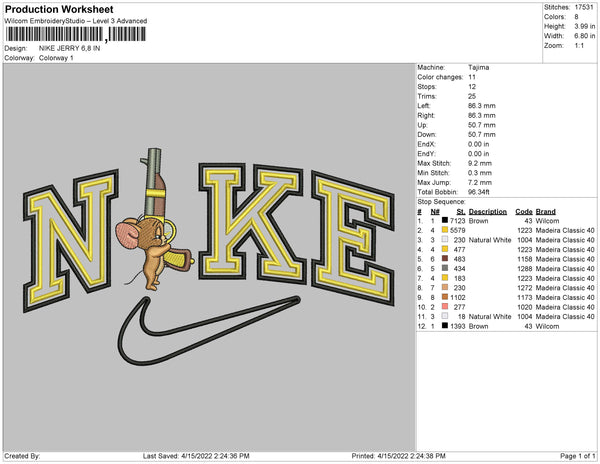The width and height of the screenshot is (600, 464).
Task: Click the Description column header
Action: [488, 212]
